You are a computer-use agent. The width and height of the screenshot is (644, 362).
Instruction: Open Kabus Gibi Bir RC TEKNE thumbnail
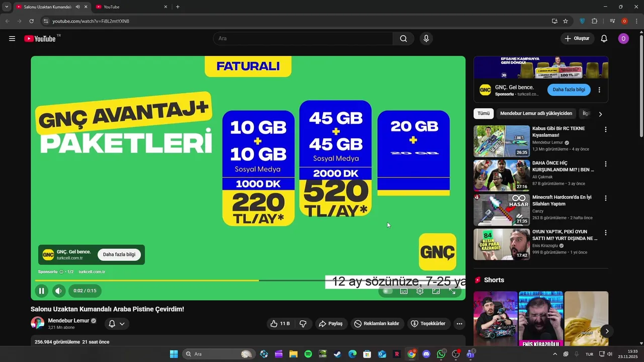point(502,141)
